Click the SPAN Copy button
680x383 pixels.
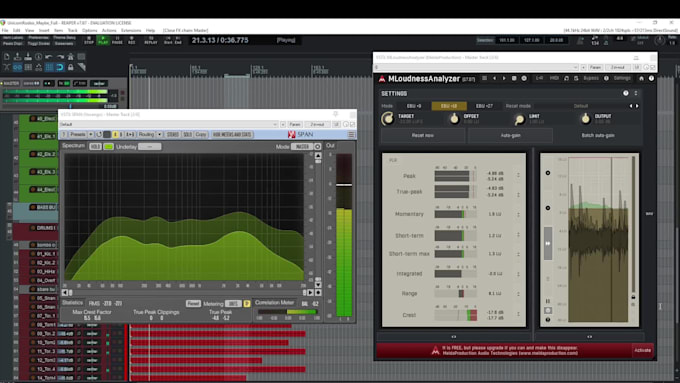click(201, 135)
